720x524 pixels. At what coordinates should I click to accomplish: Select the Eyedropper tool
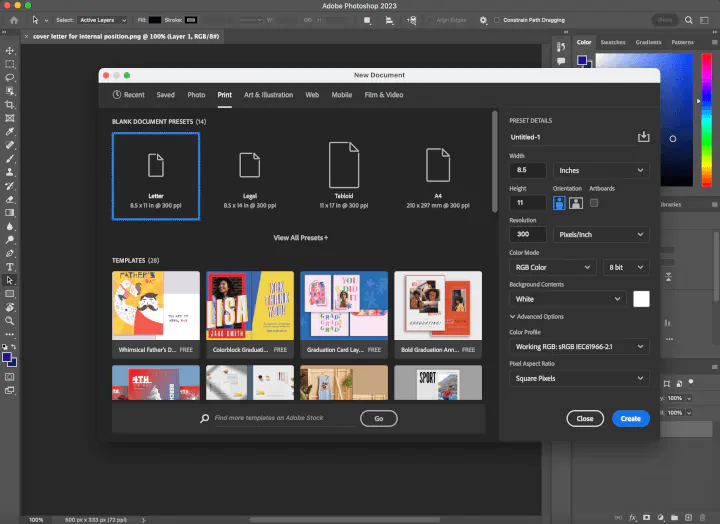pyautogui.click(x=10, y=132)
